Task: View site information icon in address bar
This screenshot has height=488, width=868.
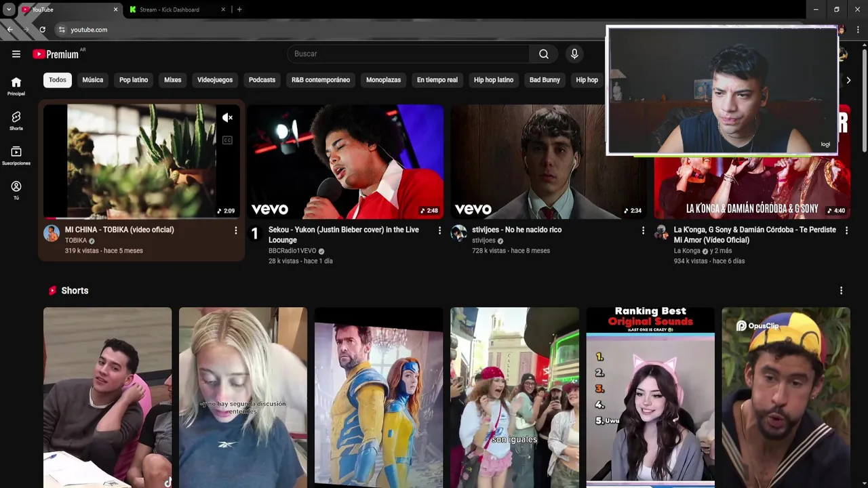Action: click(62, 30)
